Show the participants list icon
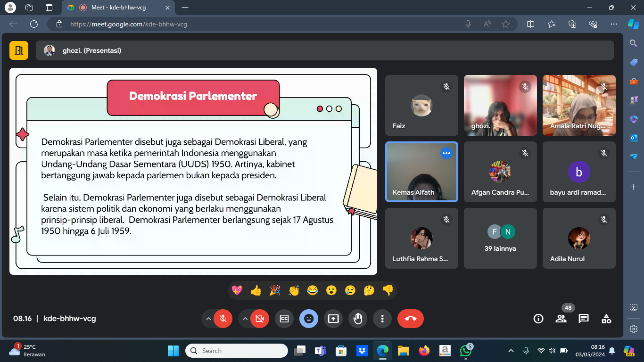The image size is (644, 362). 561,319
